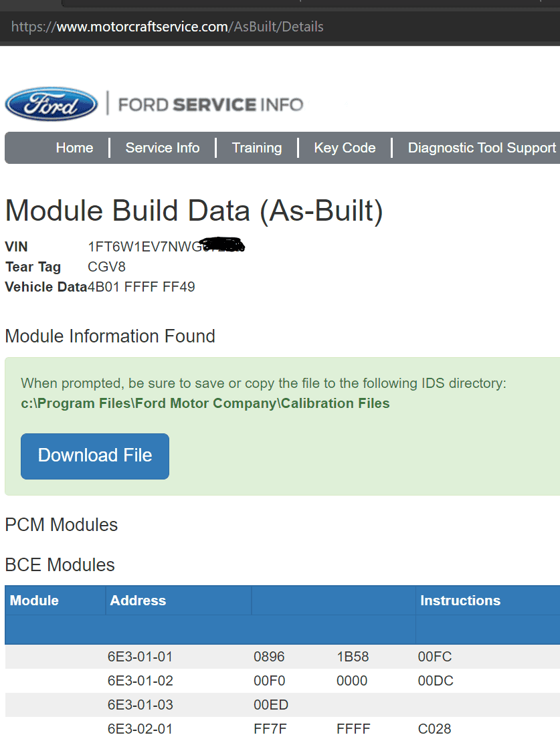Click the Ford oval logo
560x741 pixels.
(52, 105)
